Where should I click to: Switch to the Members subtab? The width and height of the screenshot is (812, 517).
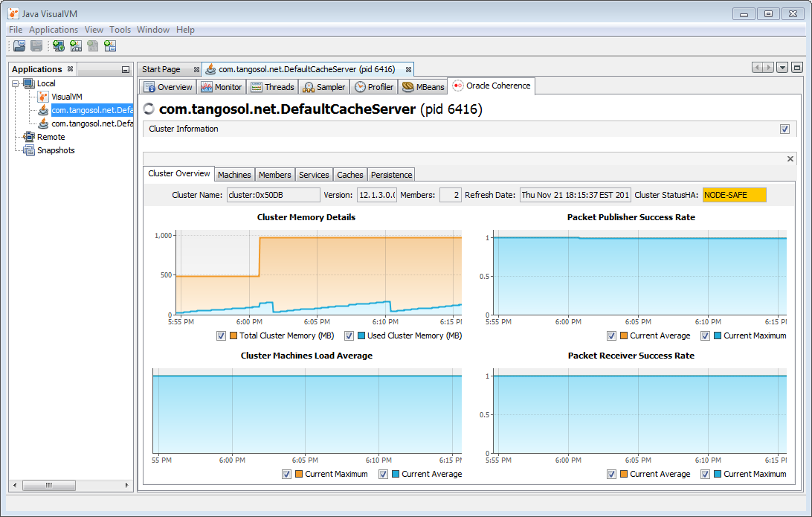275,175
